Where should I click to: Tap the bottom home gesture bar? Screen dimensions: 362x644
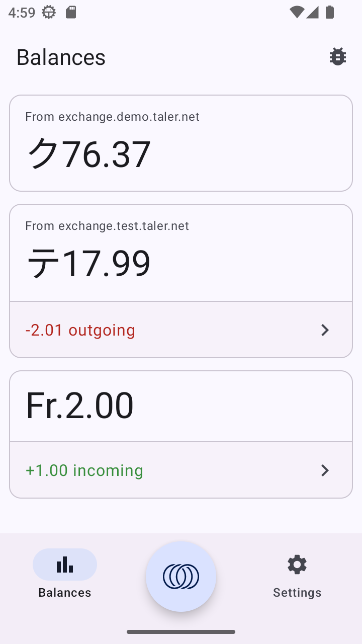(x=181, y=632)
